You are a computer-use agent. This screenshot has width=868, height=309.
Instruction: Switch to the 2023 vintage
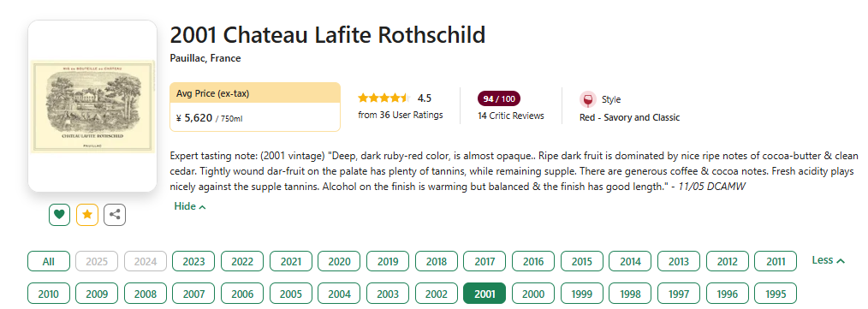193,261
